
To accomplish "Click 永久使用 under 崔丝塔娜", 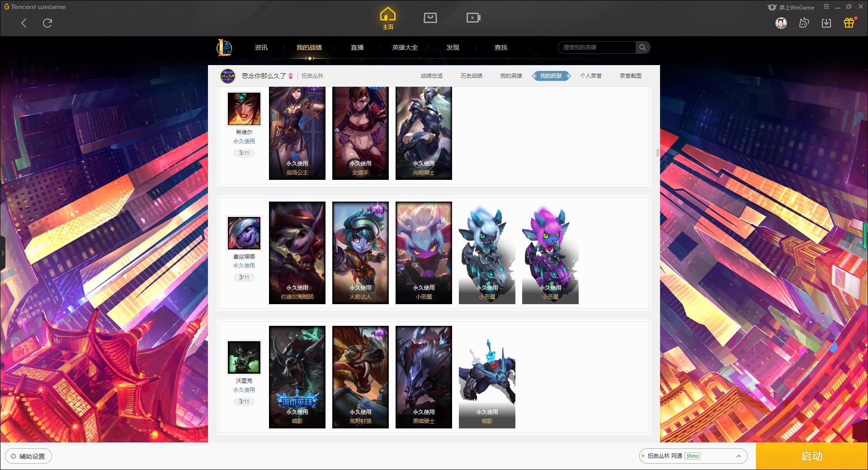I will pyautogui.click(x=244, y=266).
